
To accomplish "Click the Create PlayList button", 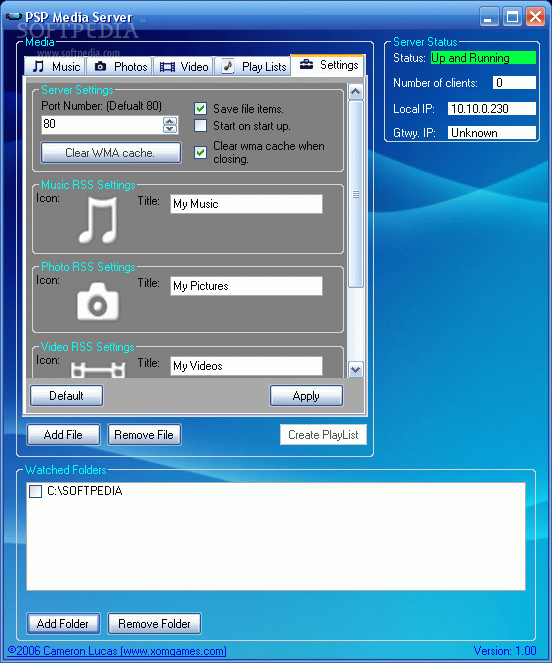I will [323, 435].
